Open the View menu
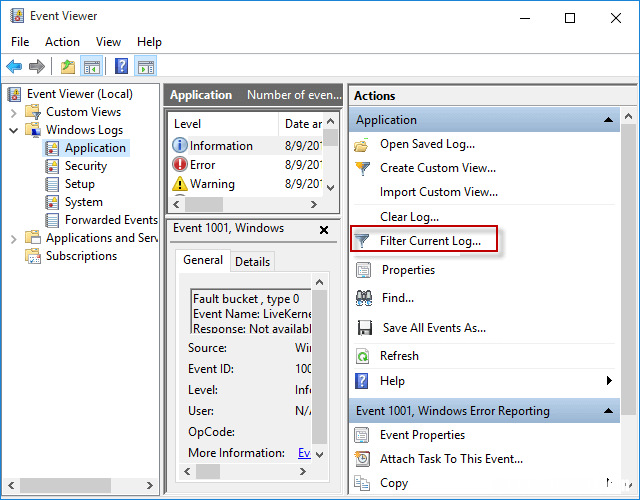This screenshot has height=500, width=640. [x=108, y=42]
